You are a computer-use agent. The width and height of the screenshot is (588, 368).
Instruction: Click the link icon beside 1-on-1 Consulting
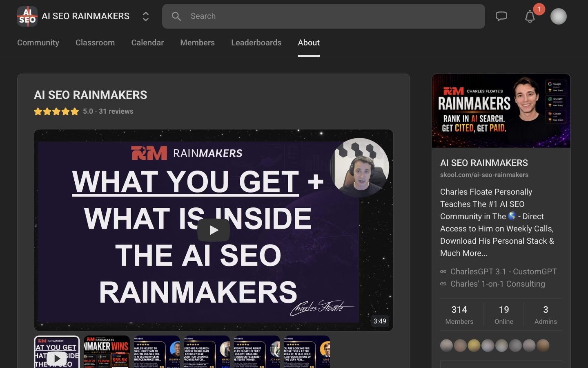pyautogui.click(x=443, y=284)
